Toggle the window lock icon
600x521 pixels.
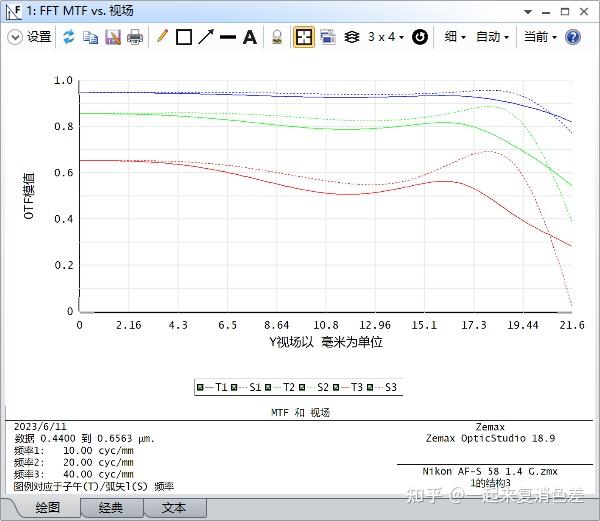[277, 37]
